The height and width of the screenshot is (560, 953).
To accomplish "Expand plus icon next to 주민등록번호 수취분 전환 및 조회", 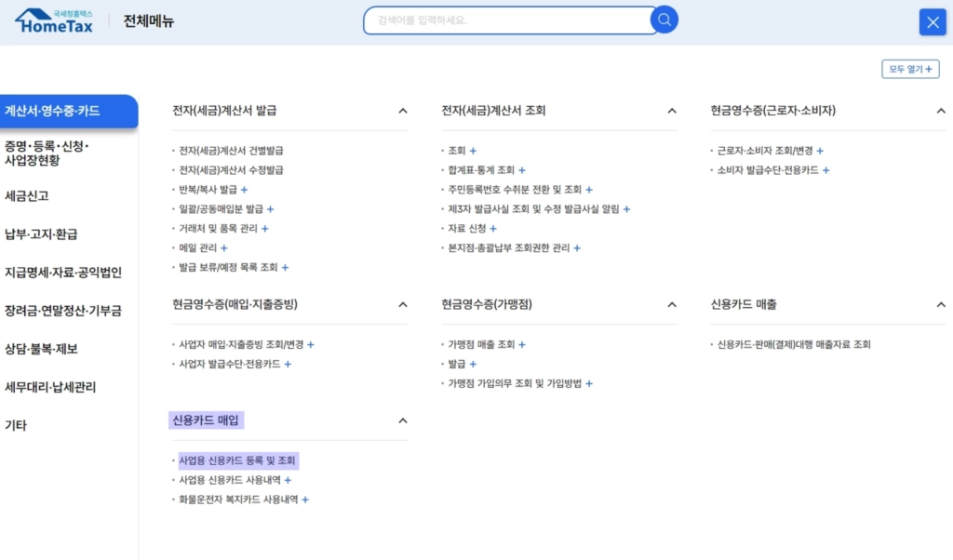I will point(589,190).
